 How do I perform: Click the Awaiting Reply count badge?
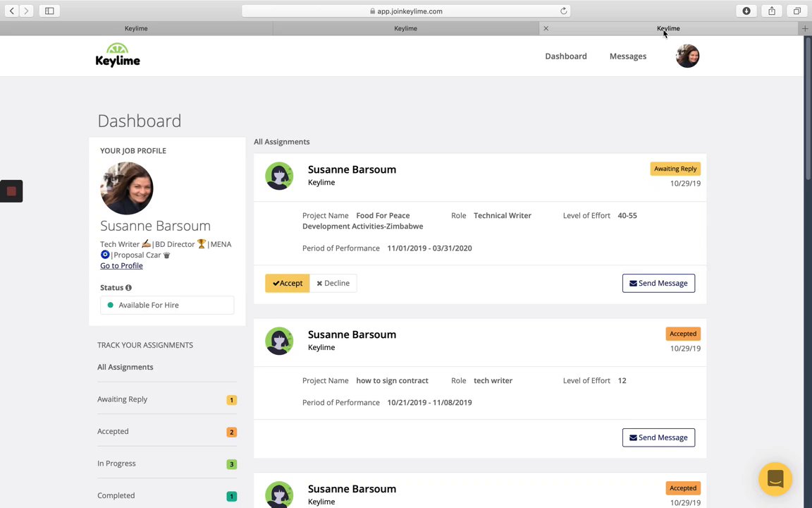tap(231, 399)
